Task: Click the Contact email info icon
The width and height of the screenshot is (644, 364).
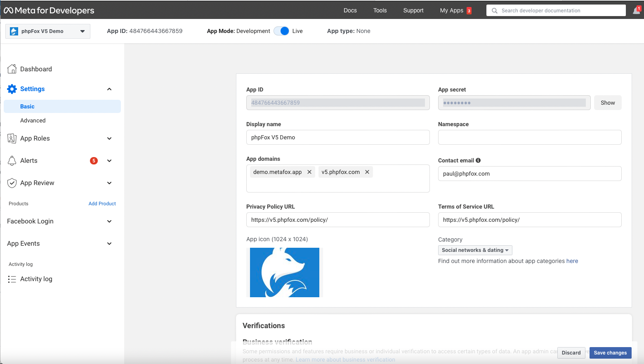Action: tap(478, 160)
